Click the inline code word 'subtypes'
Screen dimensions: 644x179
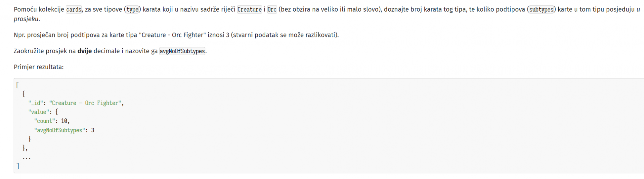click(541, 9)
